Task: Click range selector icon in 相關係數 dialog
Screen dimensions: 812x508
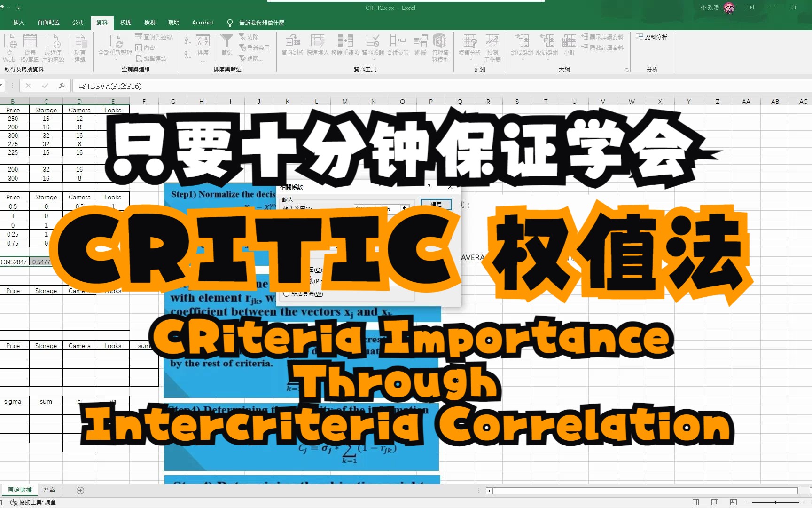Action: coord(405,208)
